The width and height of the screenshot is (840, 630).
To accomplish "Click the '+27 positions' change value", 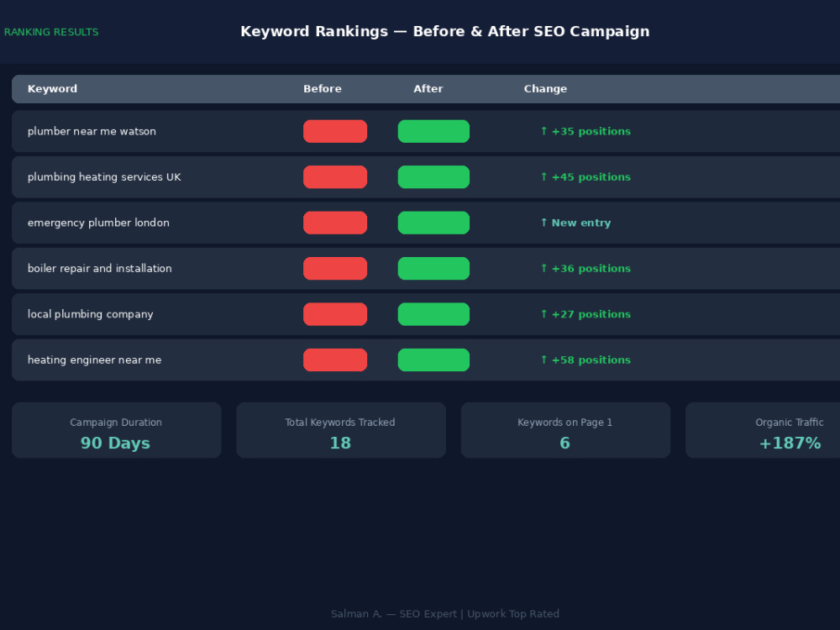I will click(585, 314).
